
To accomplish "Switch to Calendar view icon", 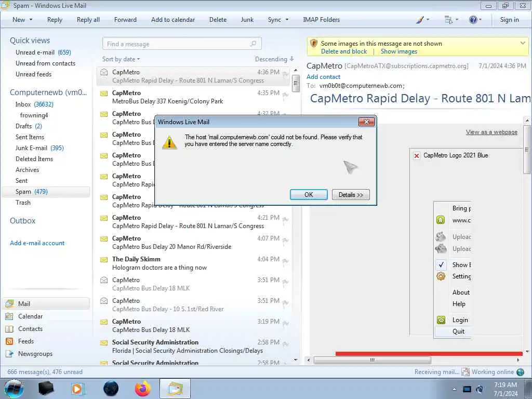I will (x=9, y=316).
